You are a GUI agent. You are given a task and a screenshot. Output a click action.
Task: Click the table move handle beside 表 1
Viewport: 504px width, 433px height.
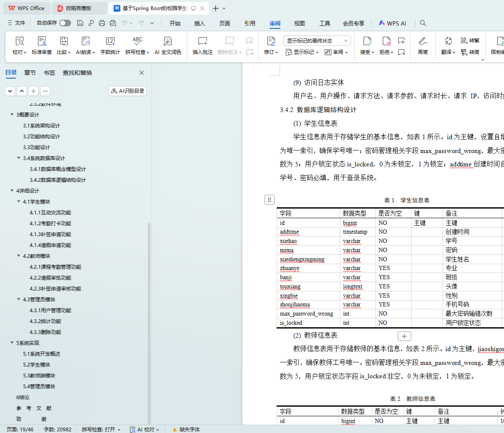pos(270,200)
